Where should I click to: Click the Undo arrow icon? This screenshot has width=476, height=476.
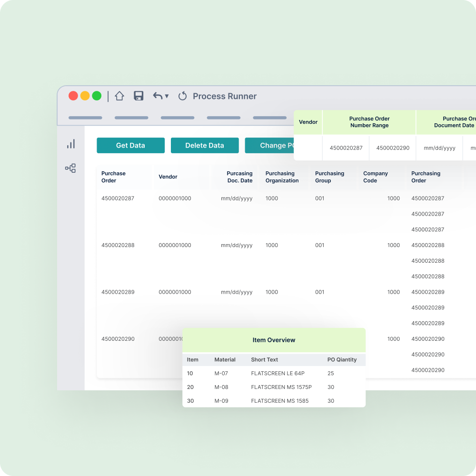(x=158, y=96)
